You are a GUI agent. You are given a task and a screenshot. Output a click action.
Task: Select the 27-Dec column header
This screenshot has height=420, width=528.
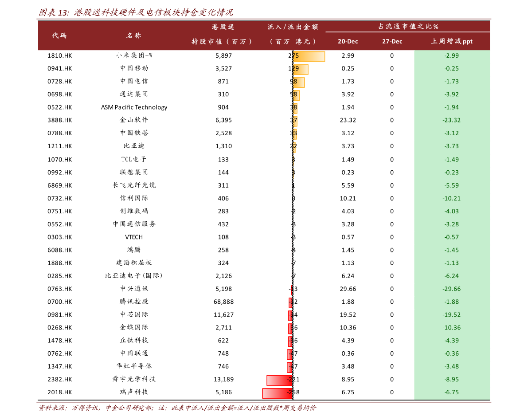392,41
